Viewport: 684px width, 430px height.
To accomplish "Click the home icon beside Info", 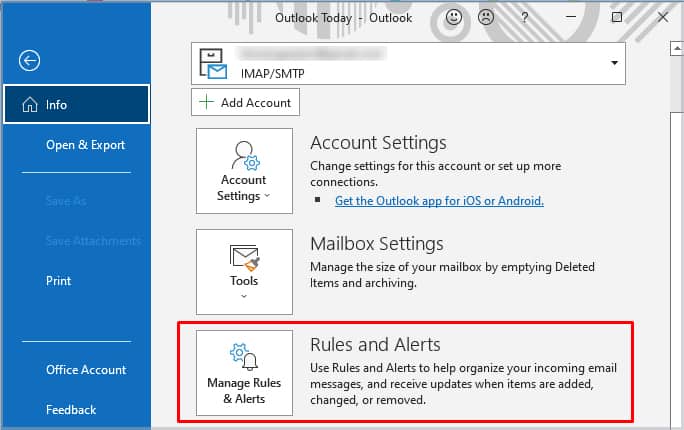I will click(30, 105).
